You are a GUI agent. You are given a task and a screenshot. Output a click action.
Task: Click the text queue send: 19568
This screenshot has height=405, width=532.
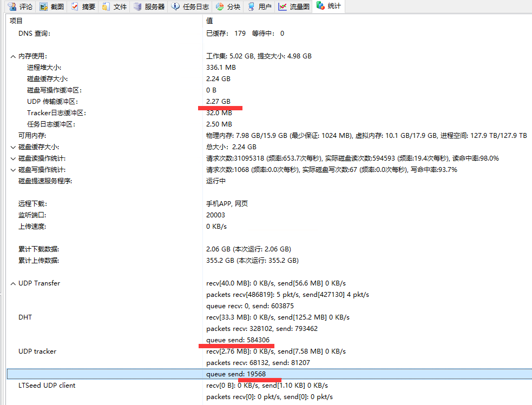pyautogui.click(x=236, y=374)
